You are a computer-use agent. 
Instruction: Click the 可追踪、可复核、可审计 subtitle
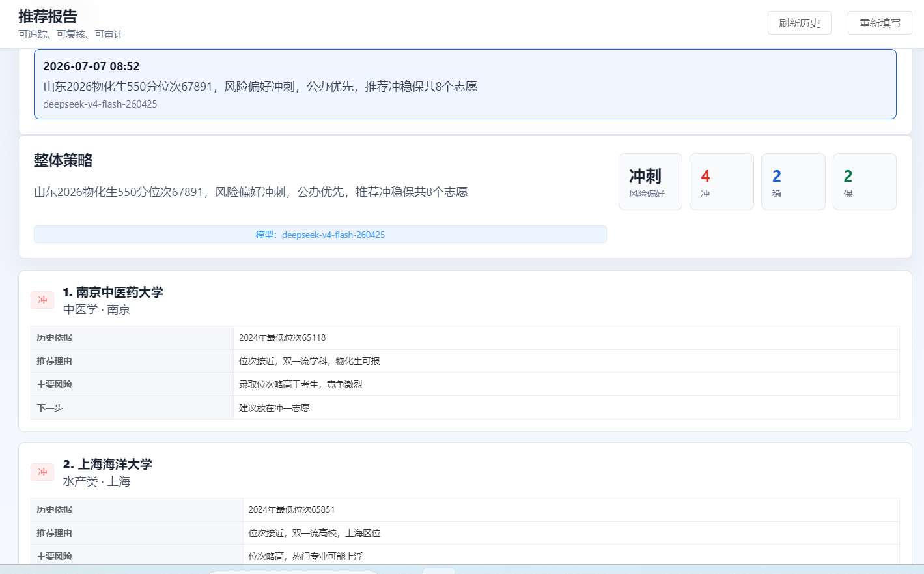click(70, 35)
